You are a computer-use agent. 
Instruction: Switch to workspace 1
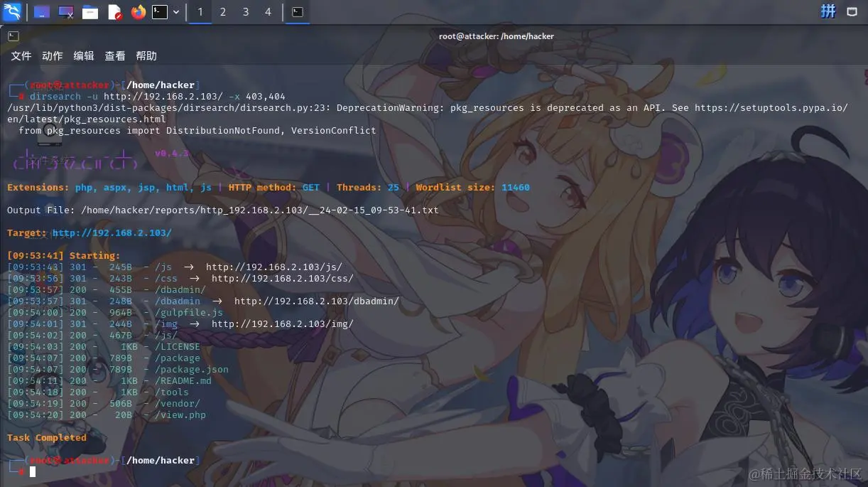point(200,12)
